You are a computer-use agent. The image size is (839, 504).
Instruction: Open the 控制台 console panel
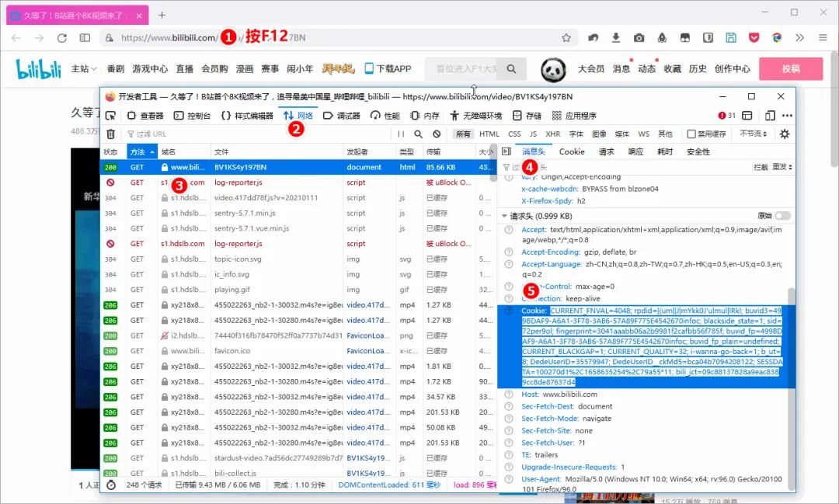click(193, 116)
